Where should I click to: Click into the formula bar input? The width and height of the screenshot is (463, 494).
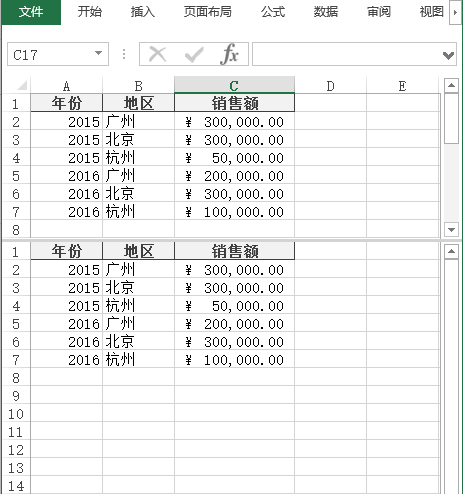(x=347, y=54)
